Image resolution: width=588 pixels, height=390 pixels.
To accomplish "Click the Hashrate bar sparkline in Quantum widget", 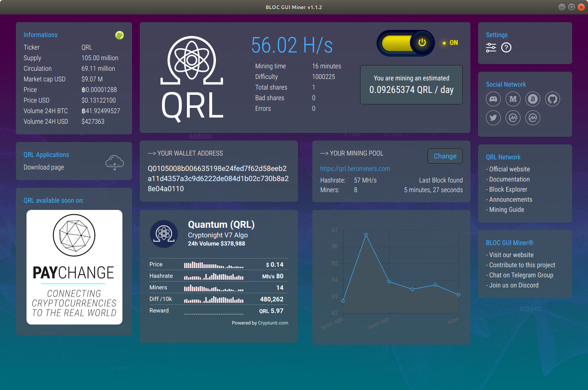I will click(x=214, y=276).
